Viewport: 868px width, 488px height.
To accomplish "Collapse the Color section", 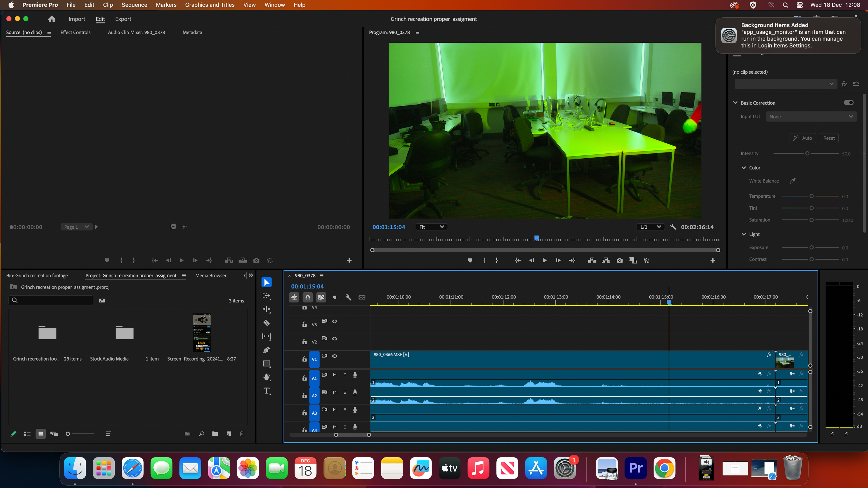I will 744,168.
